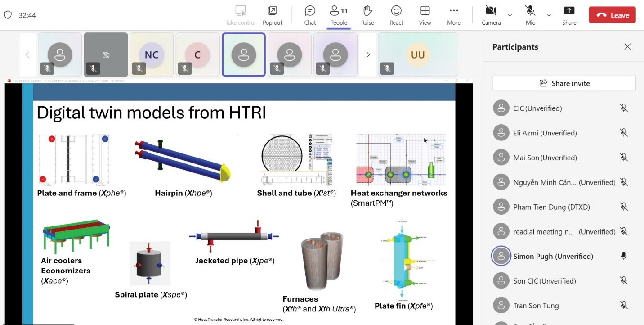Click the disabled Take control button
The height and width of the screenshot is (325, 644).
click(x=241, y=15)
